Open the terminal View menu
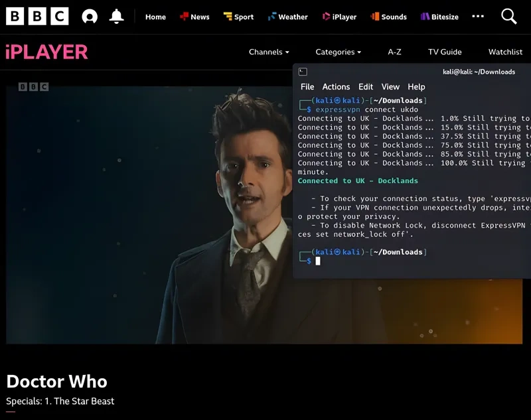 click(x=390, y=87)
